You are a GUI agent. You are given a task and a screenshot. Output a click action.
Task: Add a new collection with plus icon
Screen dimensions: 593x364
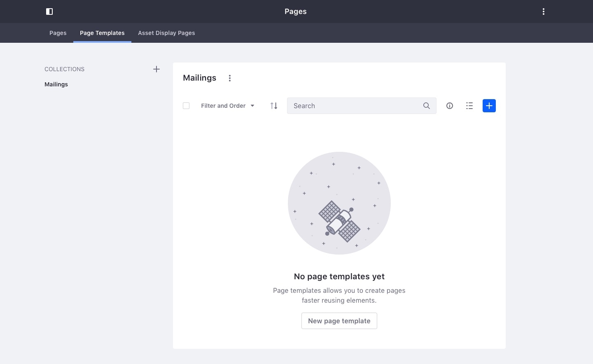pos(156,69)
